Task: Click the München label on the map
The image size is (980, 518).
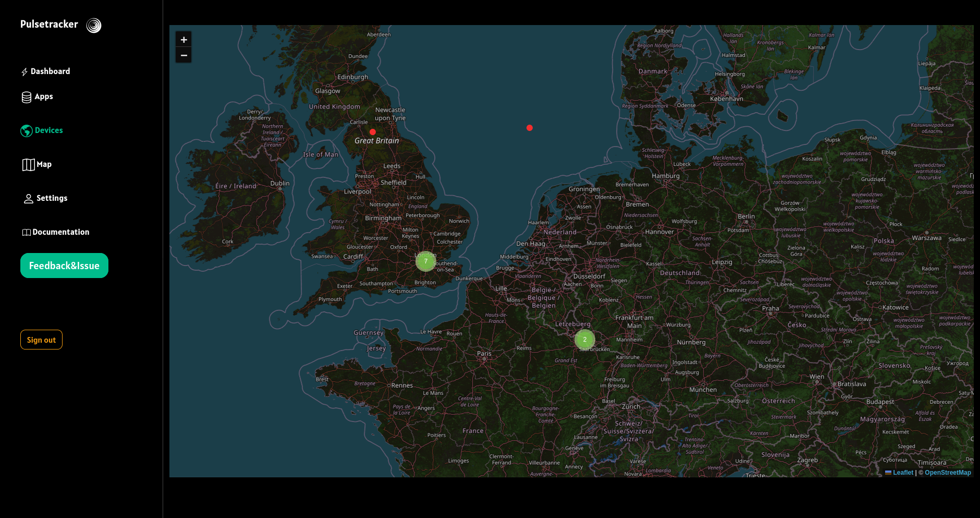Action: (703, 390)
